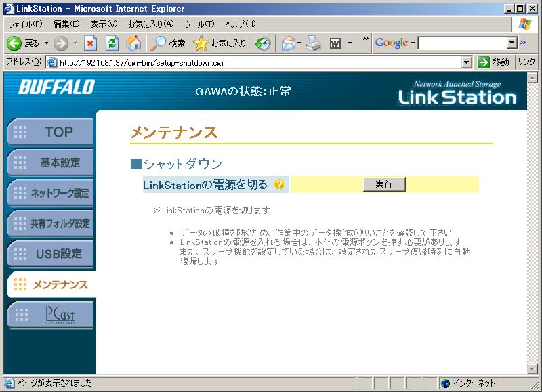Open the ツール(T) menu
Viewport: 542px width, 392px height.
tap(199, 24)
